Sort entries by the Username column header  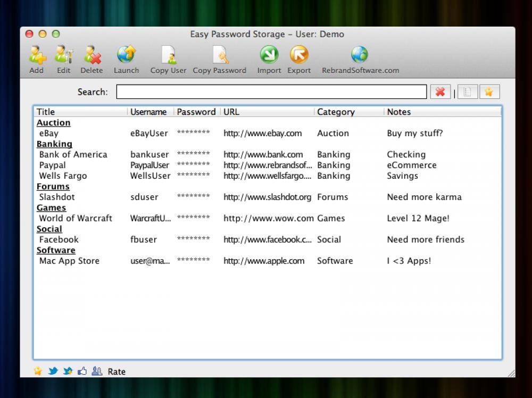148,112
